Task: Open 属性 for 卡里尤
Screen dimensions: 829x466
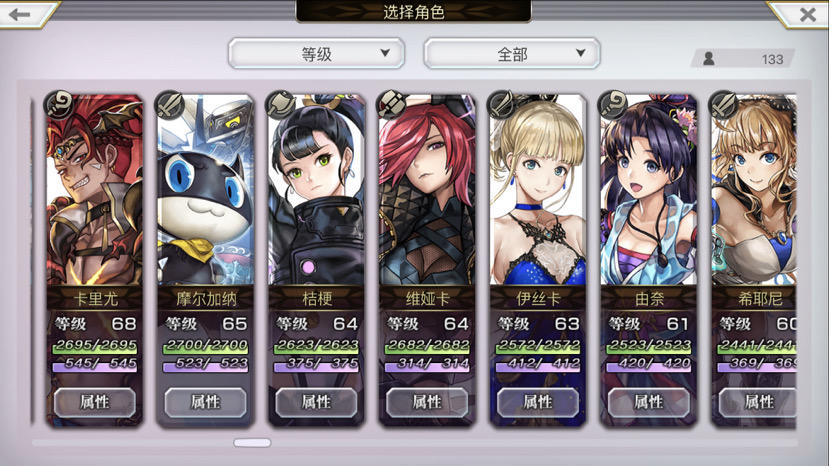Action: click(x=95, y=403)
